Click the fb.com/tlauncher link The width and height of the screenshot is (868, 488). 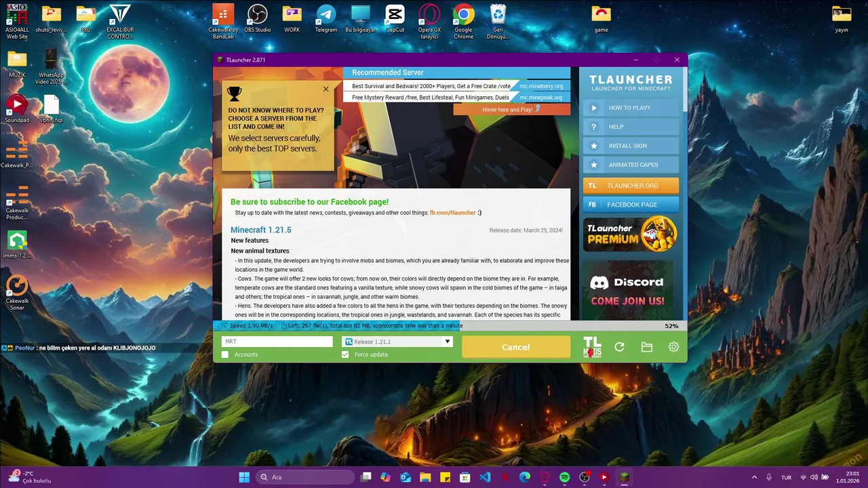(x=453, y=213)
